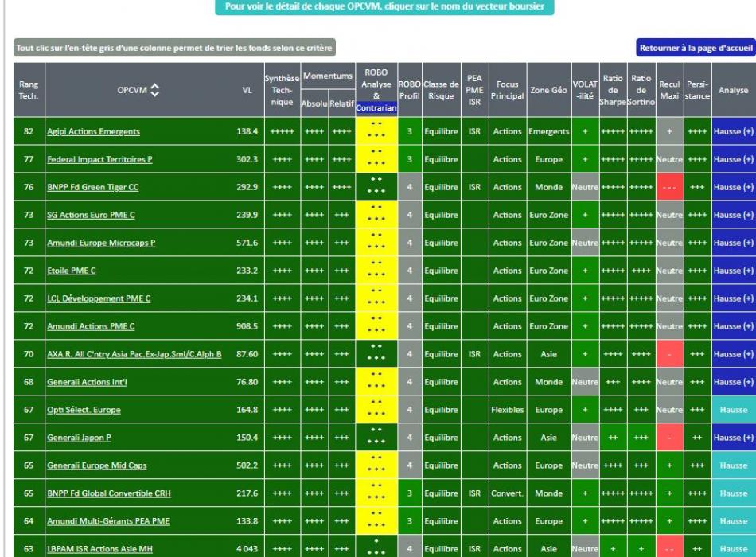
Task: Select VL value 4 043 in LBPAM row
Action: click(247, 549)
